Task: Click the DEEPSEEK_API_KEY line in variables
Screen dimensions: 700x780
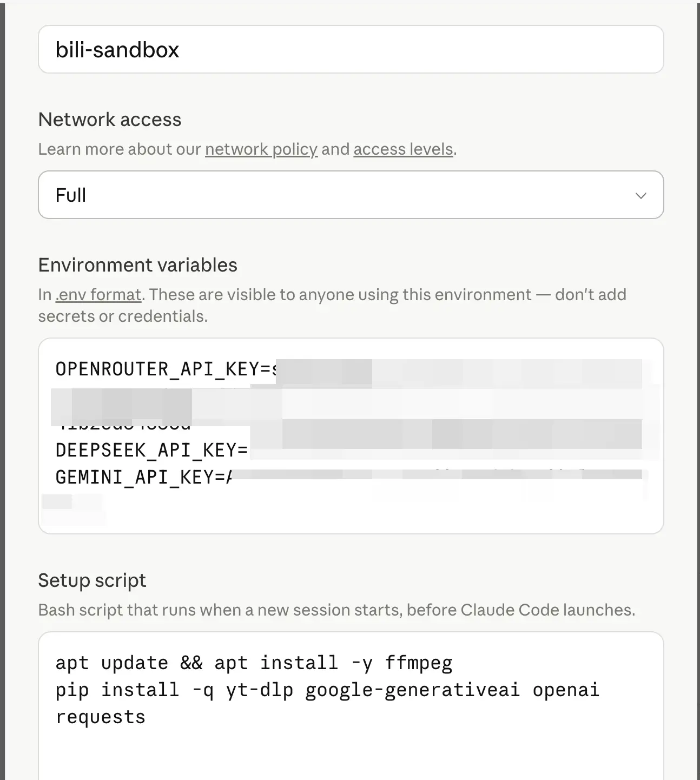Action: (x=151, y=450)
